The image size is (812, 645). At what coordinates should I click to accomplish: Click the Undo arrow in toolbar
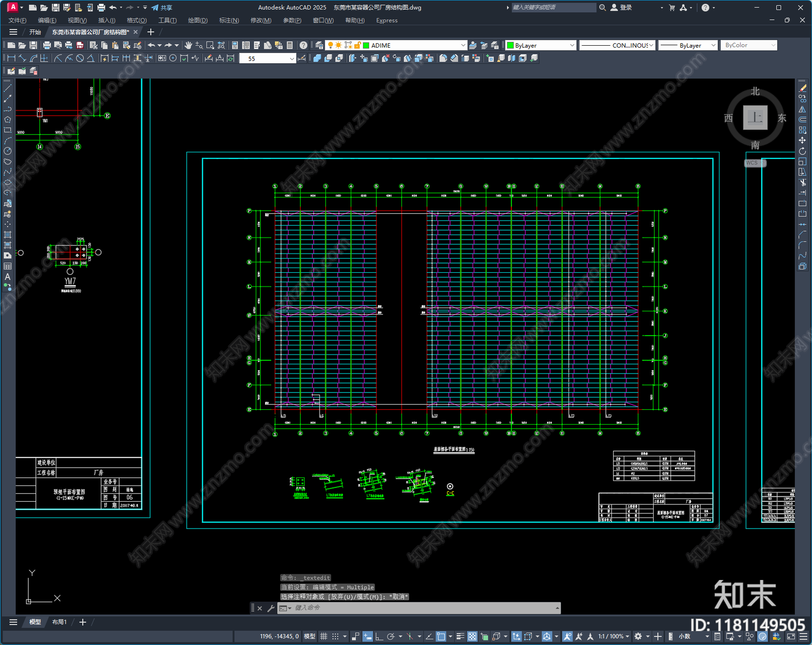151,45
